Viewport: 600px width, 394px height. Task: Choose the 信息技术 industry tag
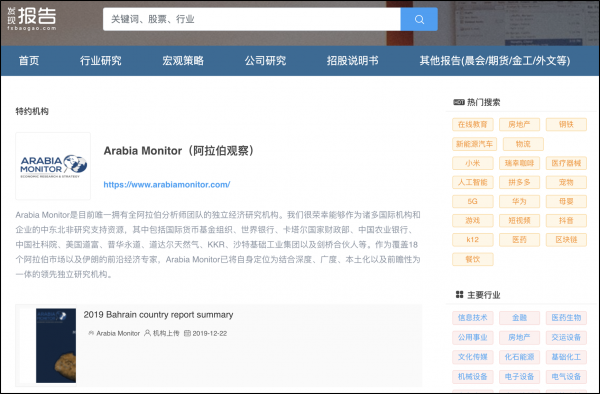pyautogui.click(x=473, y=317)
